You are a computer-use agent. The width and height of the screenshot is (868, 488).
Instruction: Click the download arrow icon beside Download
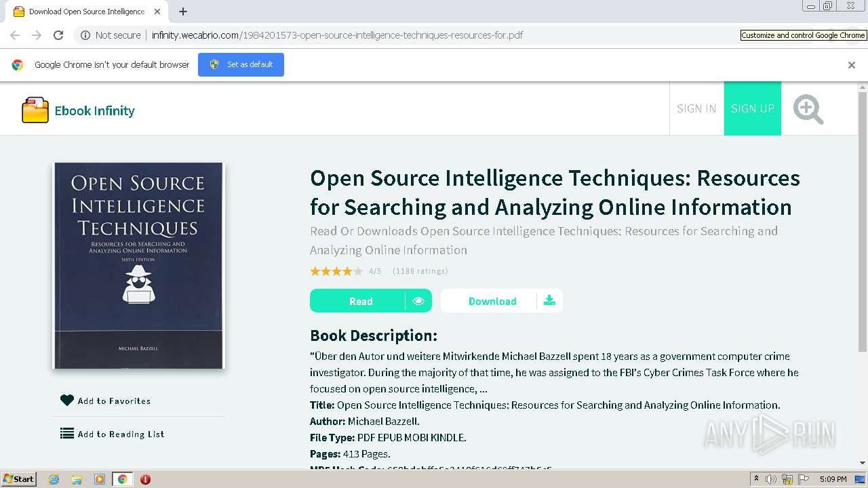coord(549,300)
